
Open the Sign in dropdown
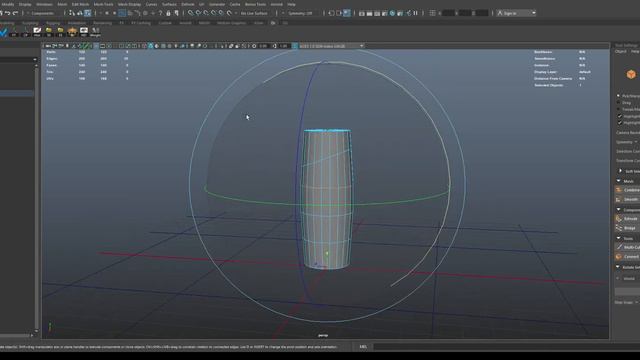pyautogui.click(x=516, y=13)
